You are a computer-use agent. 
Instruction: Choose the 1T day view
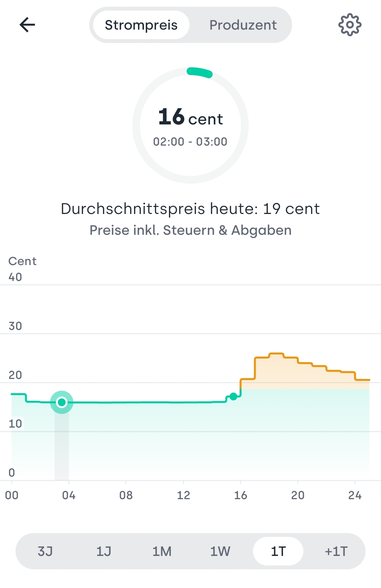click(278, 551)
